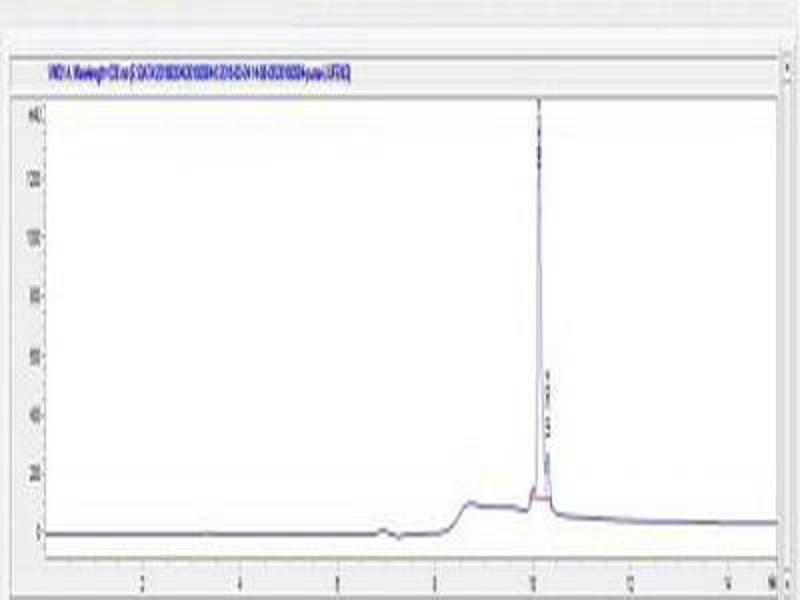This screenshot has width=800, height=600.
Task: Click the broad hump before the main peak
Action: [x=472, y=504]
